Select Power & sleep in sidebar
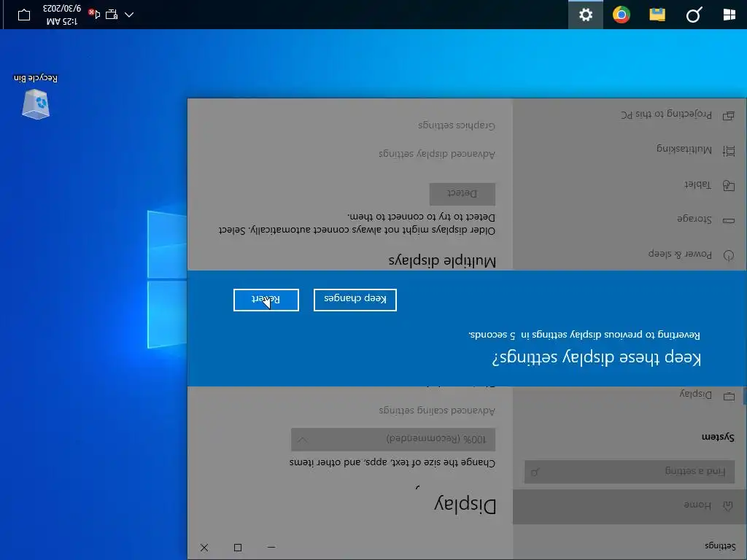Viewport: 747px width, 560px height. pos(630,254)
